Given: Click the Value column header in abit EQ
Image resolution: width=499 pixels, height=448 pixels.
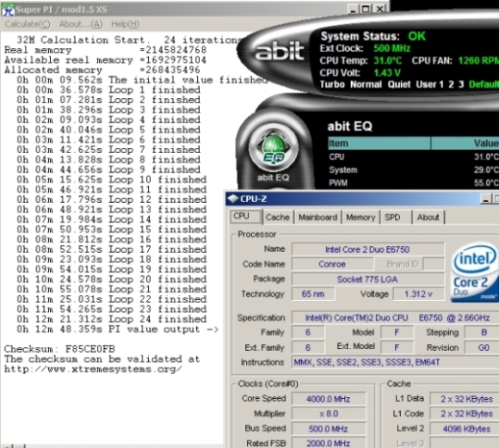Looking at the screenshot, I should click(x=465, y=144).
